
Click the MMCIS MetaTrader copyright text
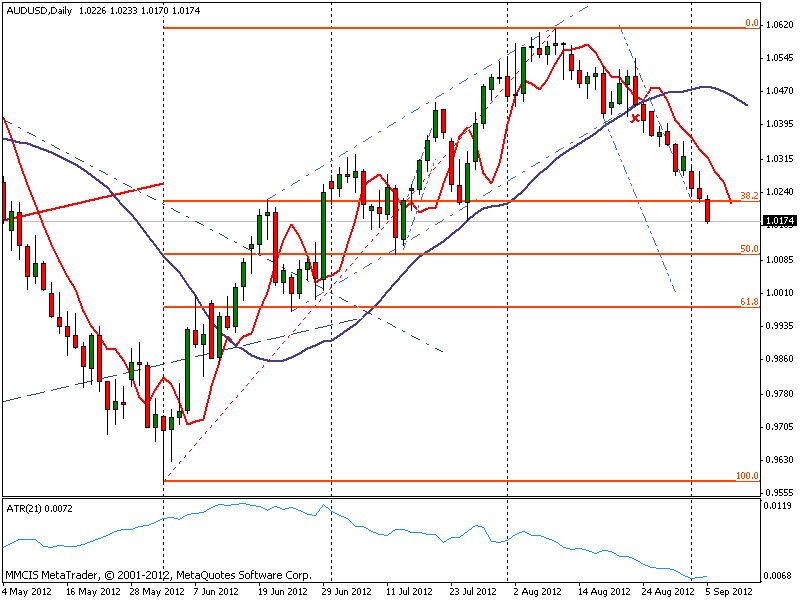click(158, 575)
